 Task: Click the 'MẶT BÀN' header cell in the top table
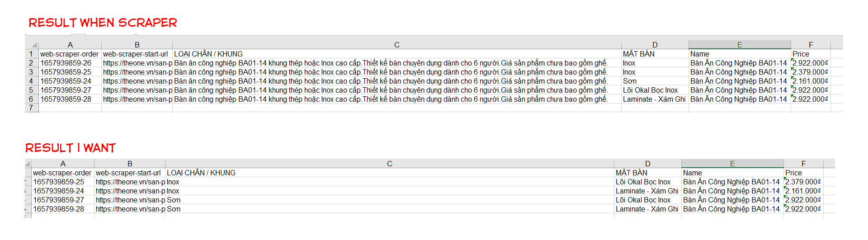coord(639,54)
